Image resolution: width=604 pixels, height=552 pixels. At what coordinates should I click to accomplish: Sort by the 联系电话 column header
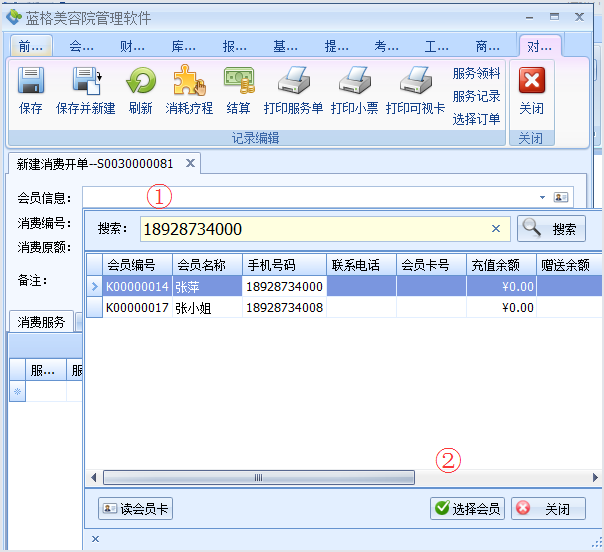tap(361, 265)
